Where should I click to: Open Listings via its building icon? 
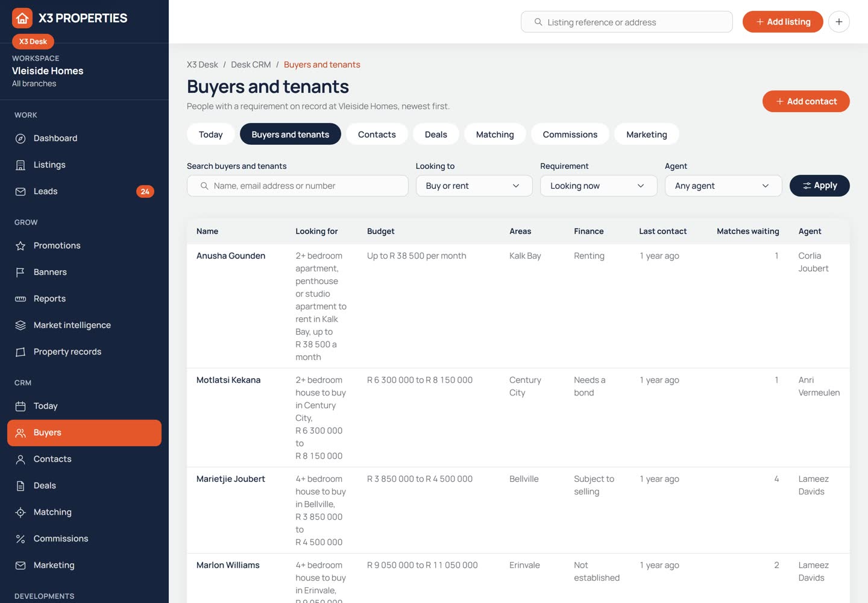20,165
